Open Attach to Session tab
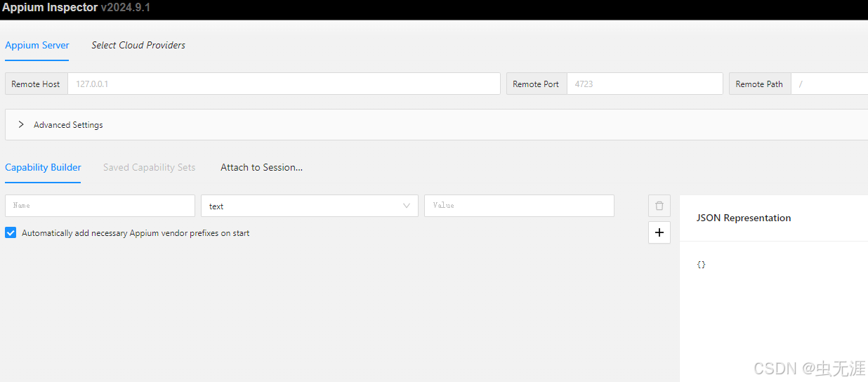This screenshot has height=382, width=868. click(261, 167)
